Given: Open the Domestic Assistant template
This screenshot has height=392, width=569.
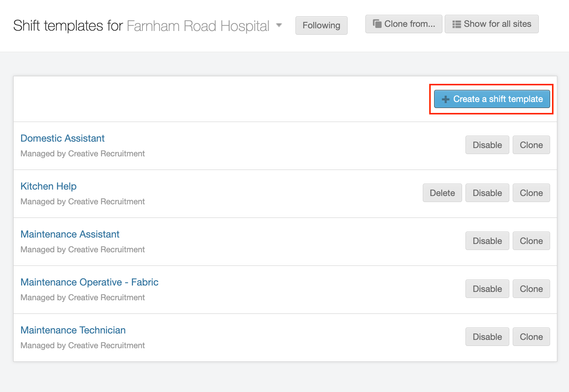Looking at the screenshot, I should point(62,138).
